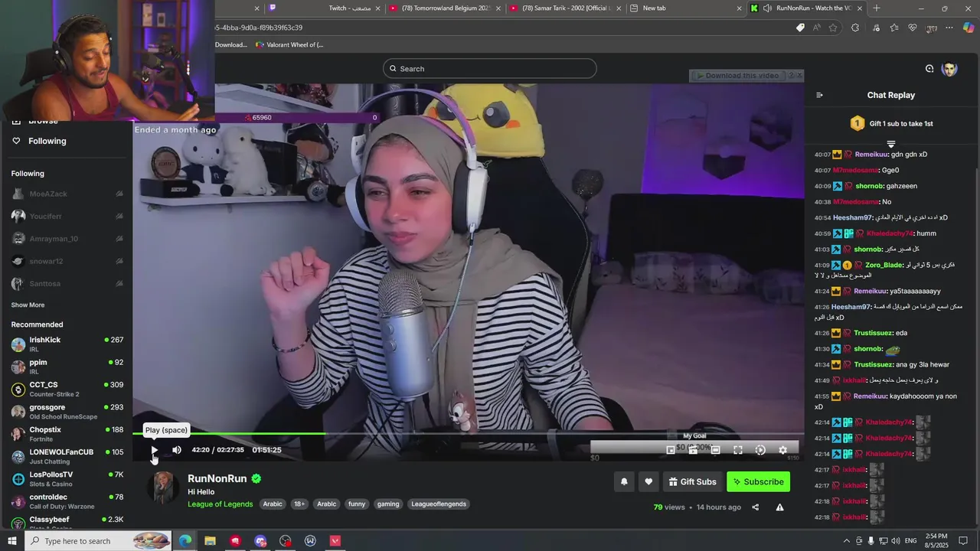Screen dimensions: 980x551
Task: Open Windows Start menu
Action: (x=11, y=541)
